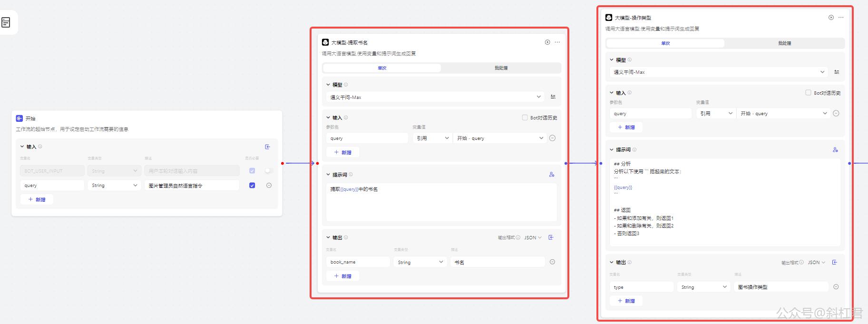Image resolution: width=868 pixels, height=324 pixels.
Task: Click the import icon in 开始 node 输入 header
Action: tap(268, 147)
